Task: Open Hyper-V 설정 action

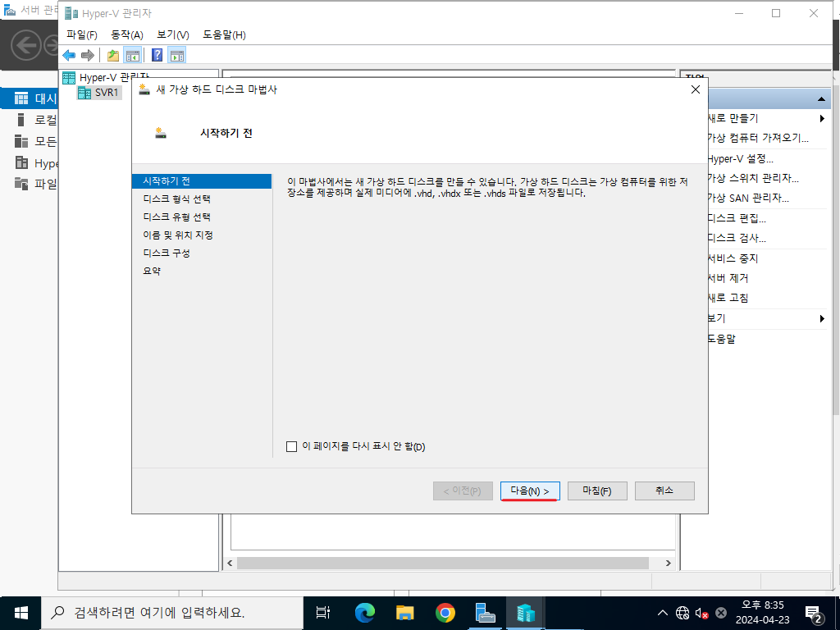Action: (x=741, y=158)
